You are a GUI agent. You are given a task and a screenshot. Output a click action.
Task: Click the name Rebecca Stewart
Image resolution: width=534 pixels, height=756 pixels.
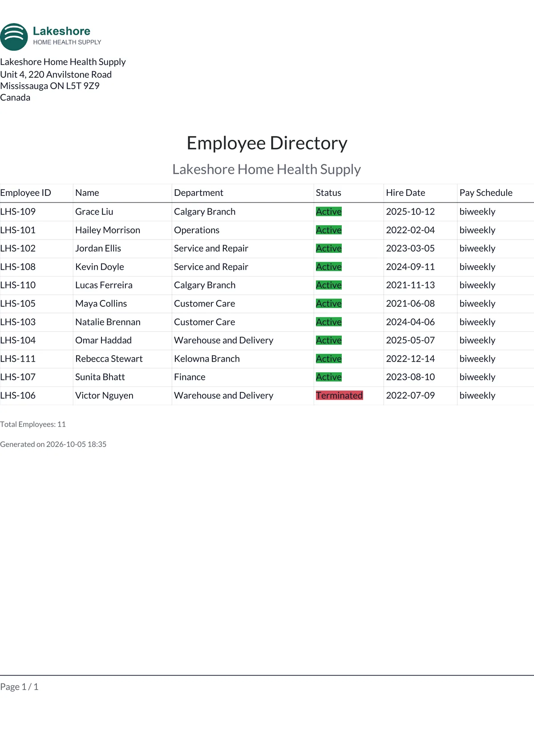(109, 359)
